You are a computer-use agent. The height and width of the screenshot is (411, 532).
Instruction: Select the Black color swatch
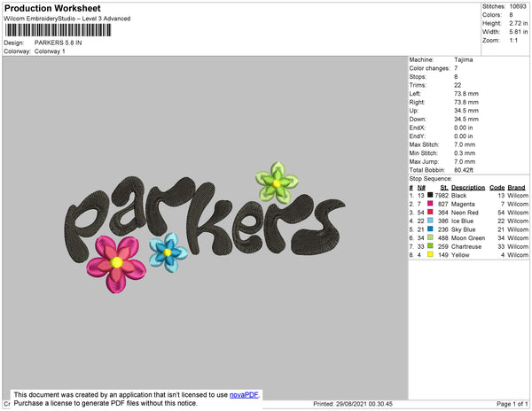pos(430,195)
